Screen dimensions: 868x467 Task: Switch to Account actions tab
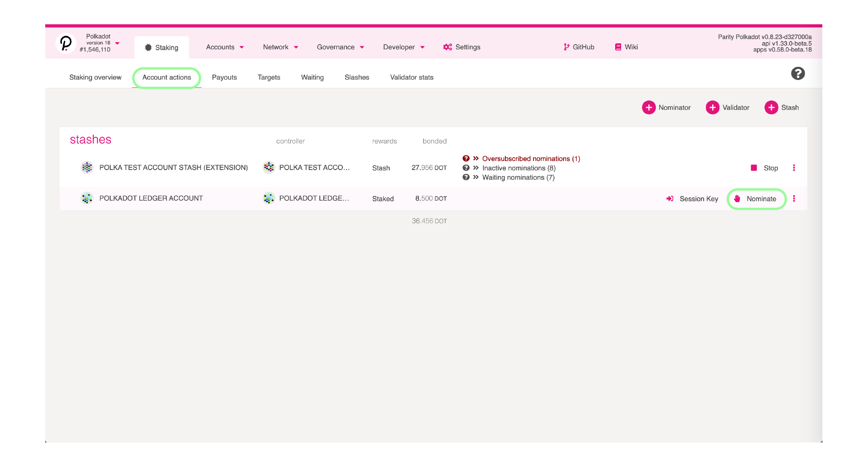point(167,77)
